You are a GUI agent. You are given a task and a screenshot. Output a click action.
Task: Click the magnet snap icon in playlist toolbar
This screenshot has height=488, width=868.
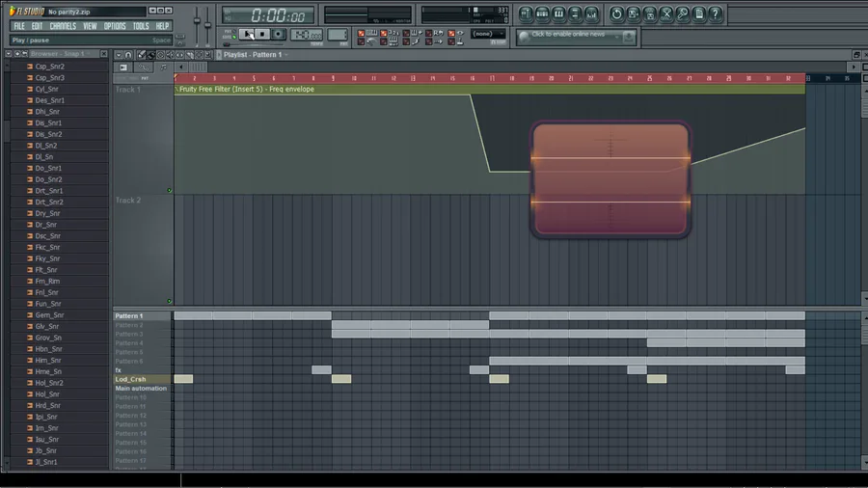tap(128, 55)
